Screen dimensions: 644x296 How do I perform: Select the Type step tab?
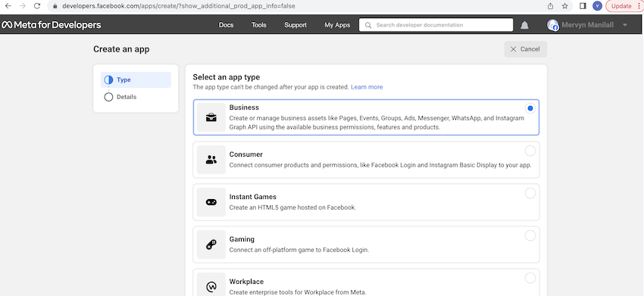point(136,79)
